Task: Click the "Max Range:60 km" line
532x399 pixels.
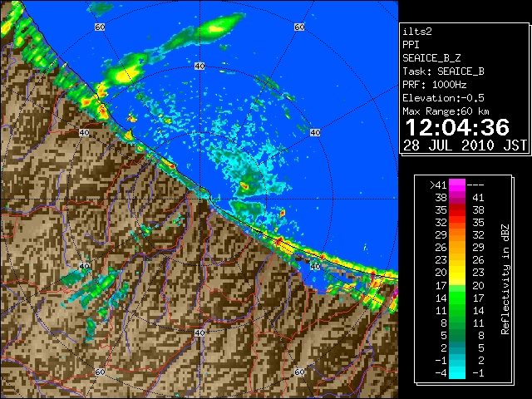Action: [x=446, y=111]
